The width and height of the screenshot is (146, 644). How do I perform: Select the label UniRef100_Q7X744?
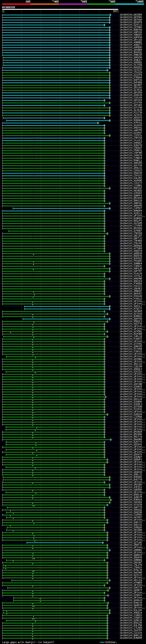[131, 103]
